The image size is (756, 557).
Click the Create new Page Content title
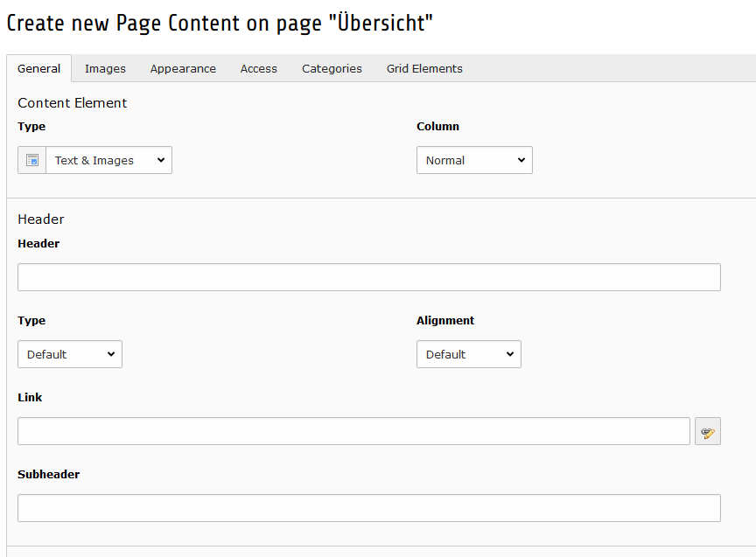[x=220, y=24]
